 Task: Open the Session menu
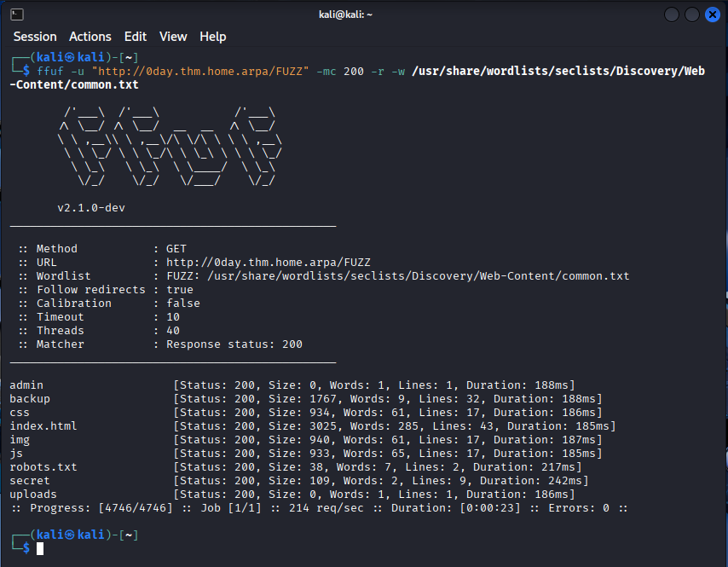pos(35,37)
